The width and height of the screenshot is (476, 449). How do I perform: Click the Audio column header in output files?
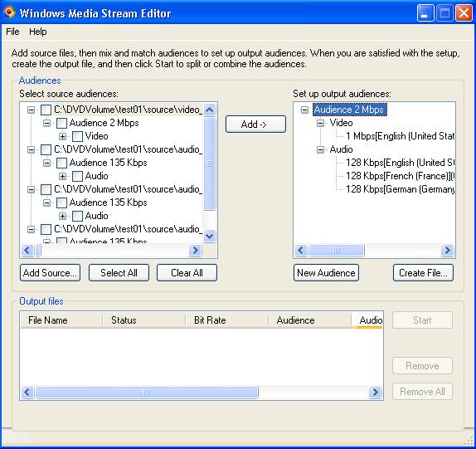[367, 320]
